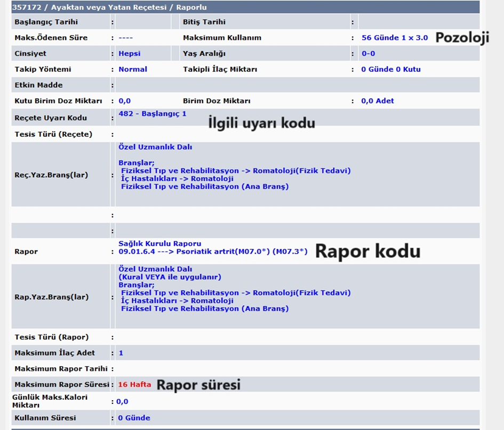Click the 'Etkin Madde' label
Image resolution: width=504 pixels, height=430 pixels.
(38, 85)
